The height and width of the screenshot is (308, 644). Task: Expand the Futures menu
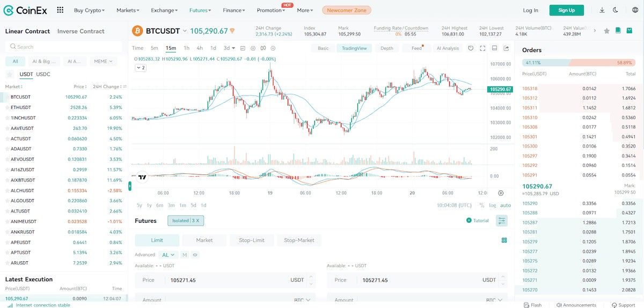(x=200, y=10)
